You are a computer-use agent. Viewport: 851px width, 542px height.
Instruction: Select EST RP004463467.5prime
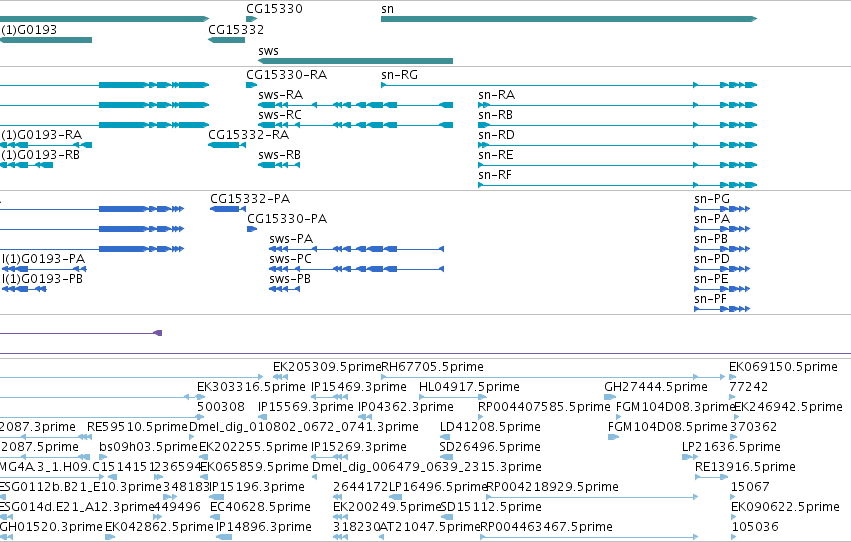click(547, 528)
